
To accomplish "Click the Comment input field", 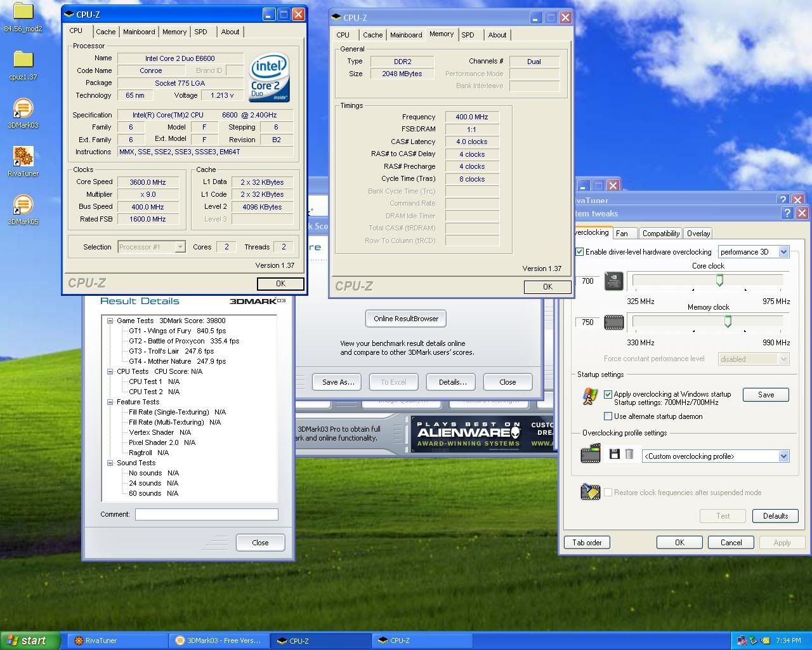I will pyautogui.click(x=206, y=514).
